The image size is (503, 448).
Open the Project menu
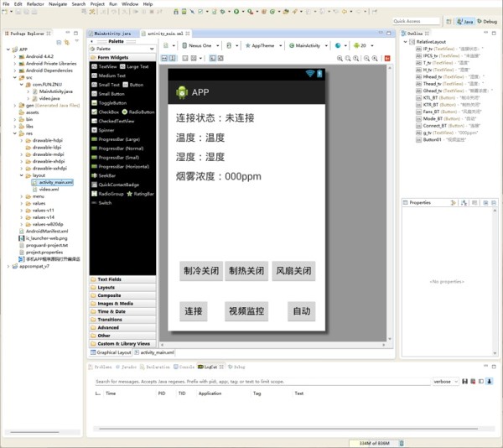point(97,4)
